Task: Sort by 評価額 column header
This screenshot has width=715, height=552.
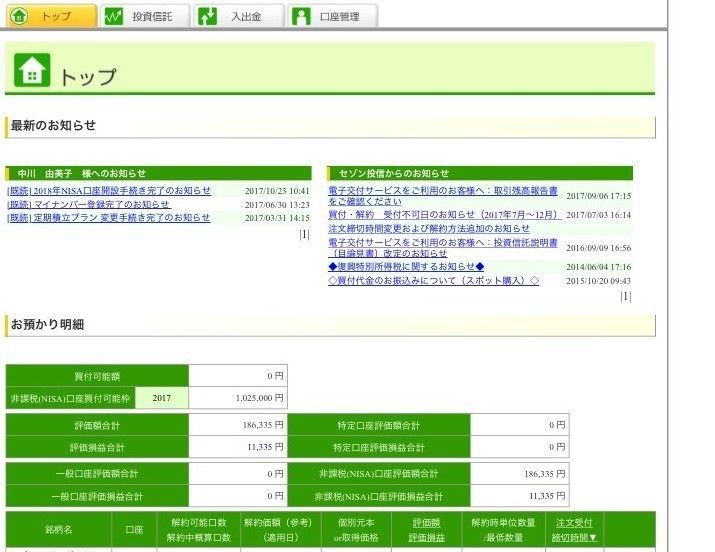Action: point(426,522)
